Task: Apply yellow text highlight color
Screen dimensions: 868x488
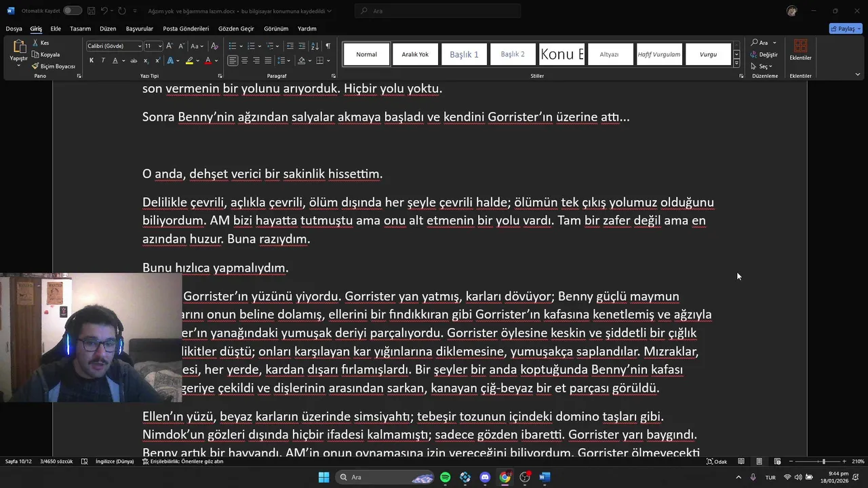Action: coord(189,60)
